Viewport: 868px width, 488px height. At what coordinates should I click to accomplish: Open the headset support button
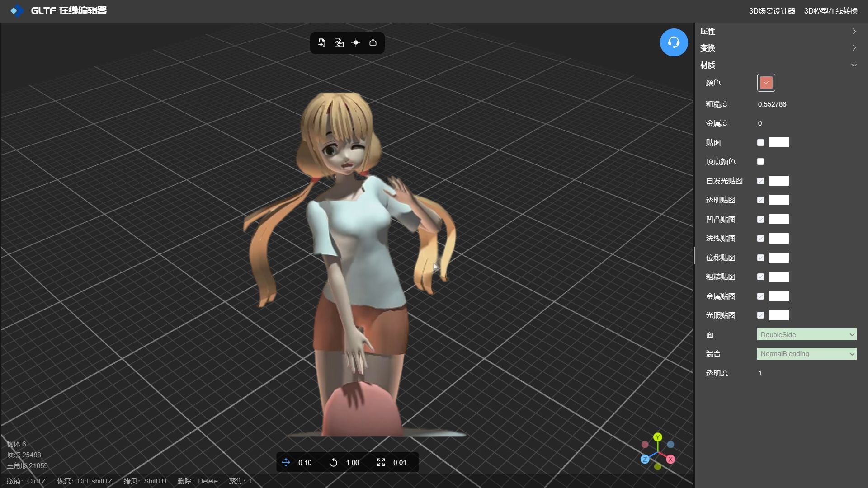(674, 42)
